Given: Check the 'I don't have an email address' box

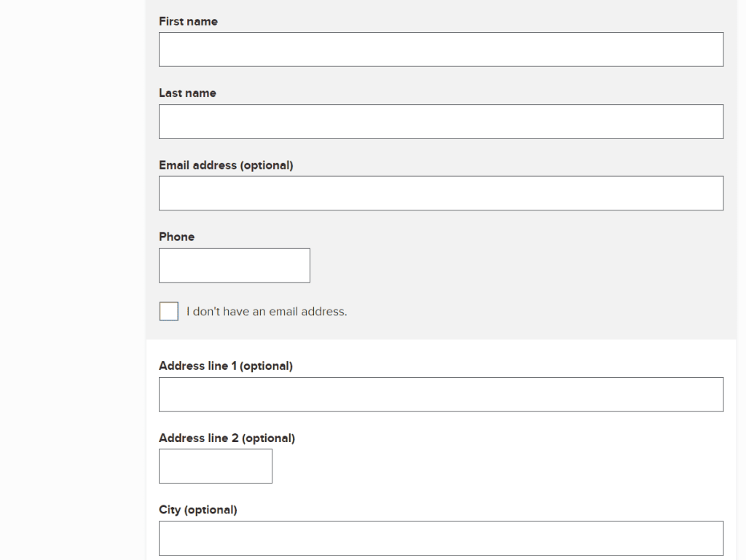Looking at the screenshot, I should click(x=168, y=311).
